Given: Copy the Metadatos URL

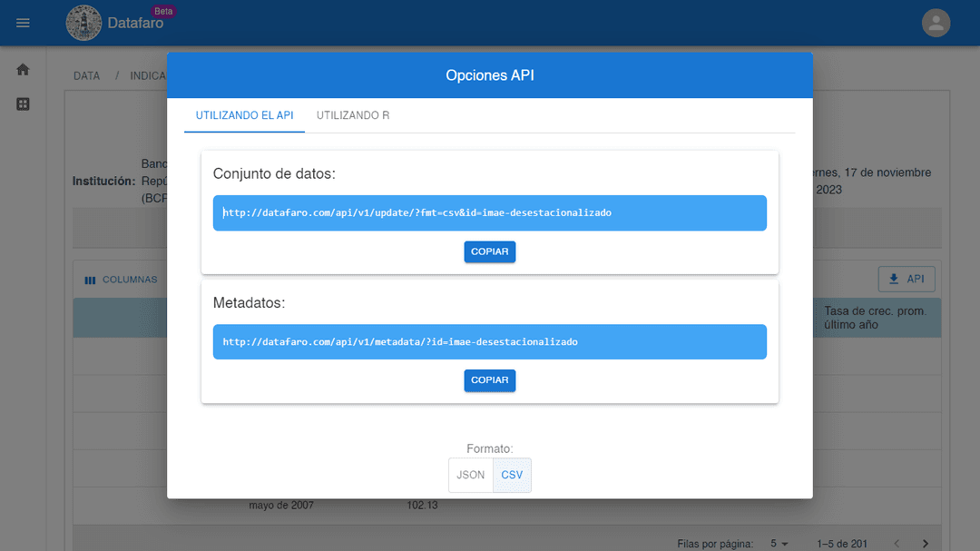Looking at the screenshot, I should (490, 380).
